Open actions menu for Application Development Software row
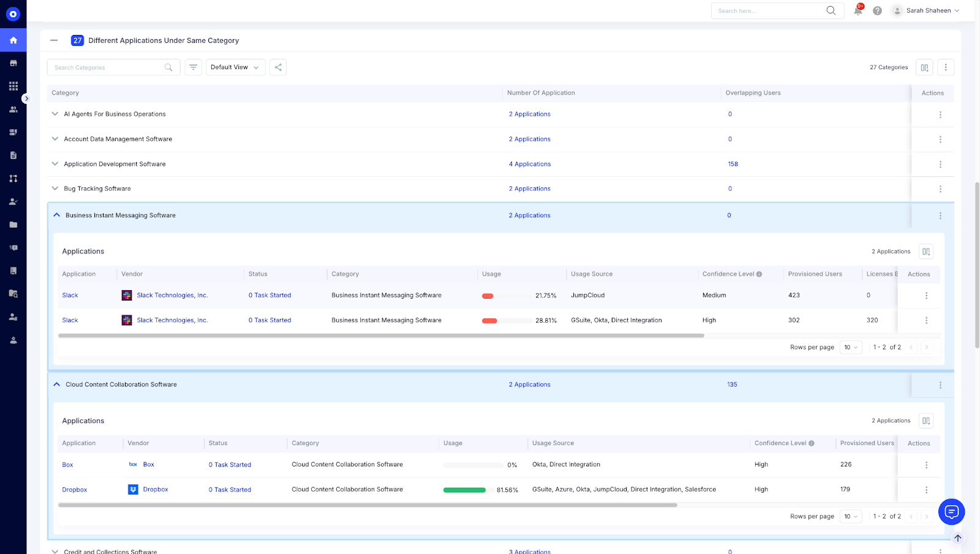Image resolution: width=980 pixels, height=554 pixels. coord(940,164)
